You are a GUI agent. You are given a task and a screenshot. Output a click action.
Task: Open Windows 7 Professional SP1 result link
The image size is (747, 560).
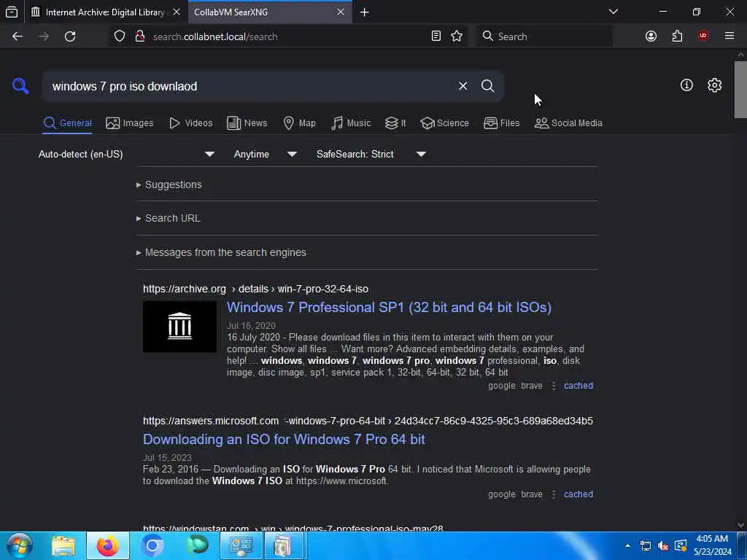389,307
